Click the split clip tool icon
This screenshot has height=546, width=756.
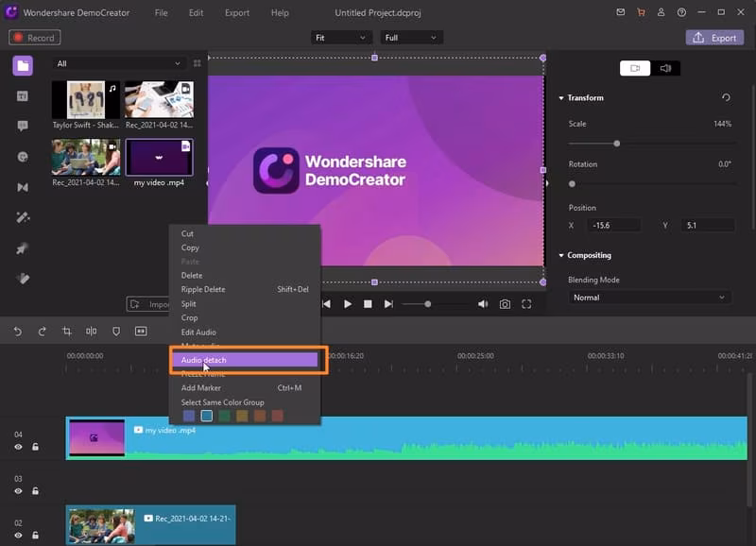(x=91, y=331)
